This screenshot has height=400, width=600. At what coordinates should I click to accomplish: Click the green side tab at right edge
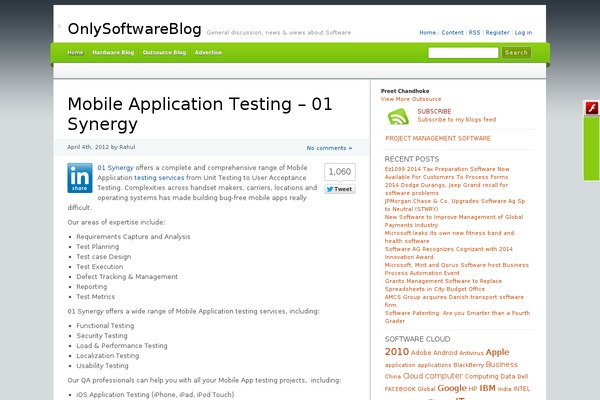(592, 148)
